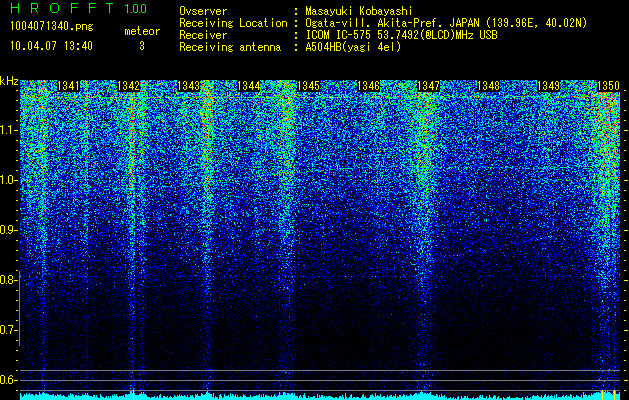
Task: Click the Ovserver label
Action: tap(203, 12)
